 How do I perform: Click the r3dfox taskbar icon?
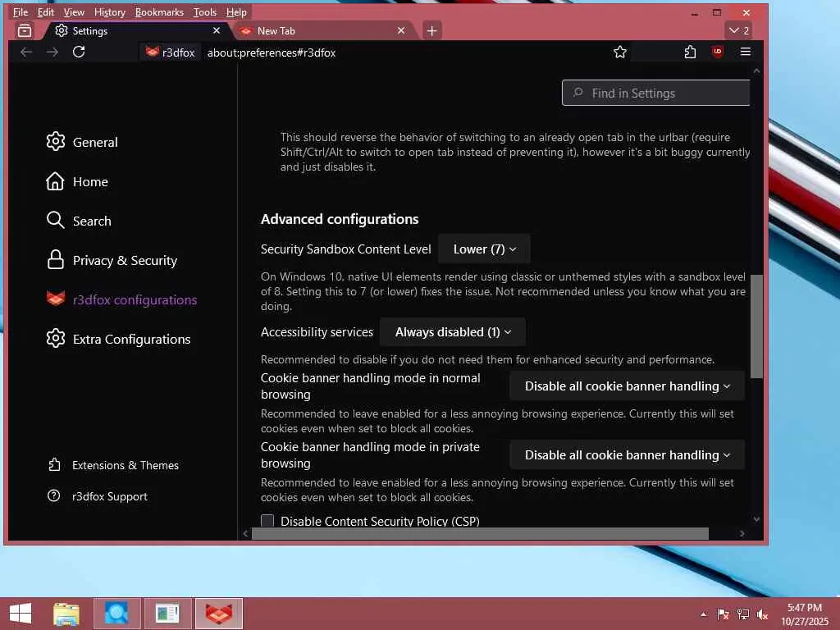(218, 614)
